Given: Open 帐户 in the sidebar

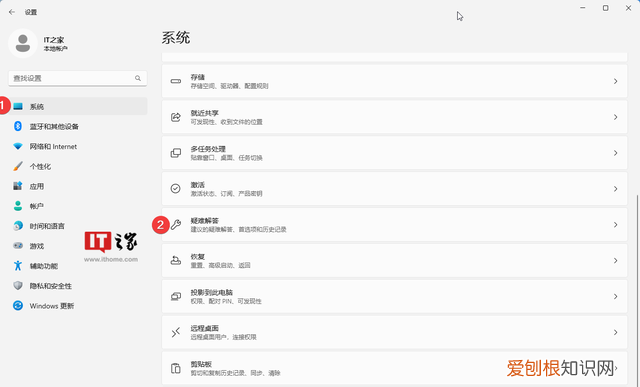Looking at the screenshot, I should [78, 206].
